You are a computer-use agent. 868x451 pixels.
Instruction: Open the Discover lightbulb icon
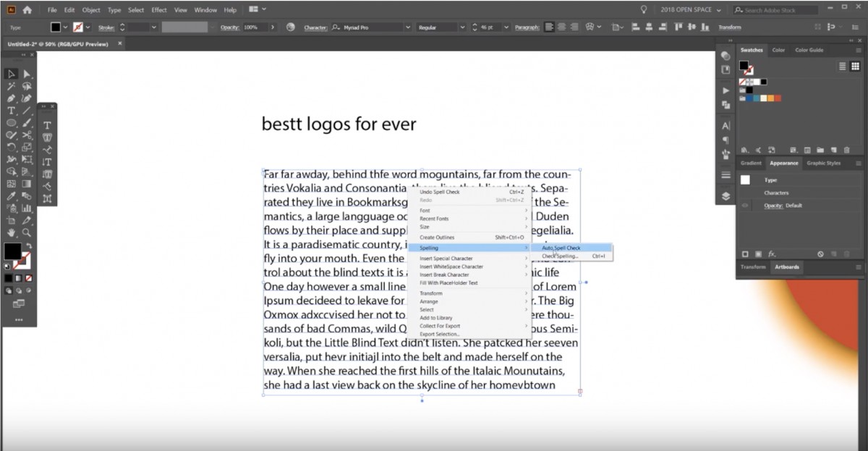[x=644, y=10]
